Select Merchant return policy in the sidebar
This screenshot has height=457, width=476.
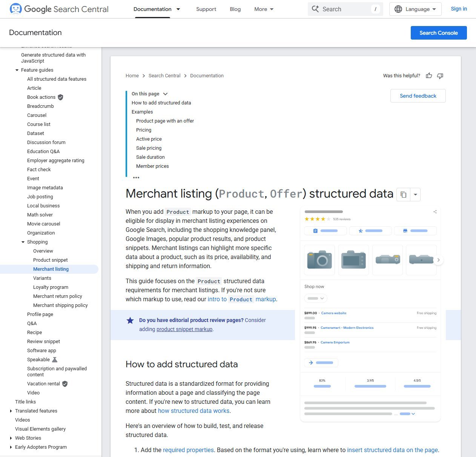click(58, 296)
